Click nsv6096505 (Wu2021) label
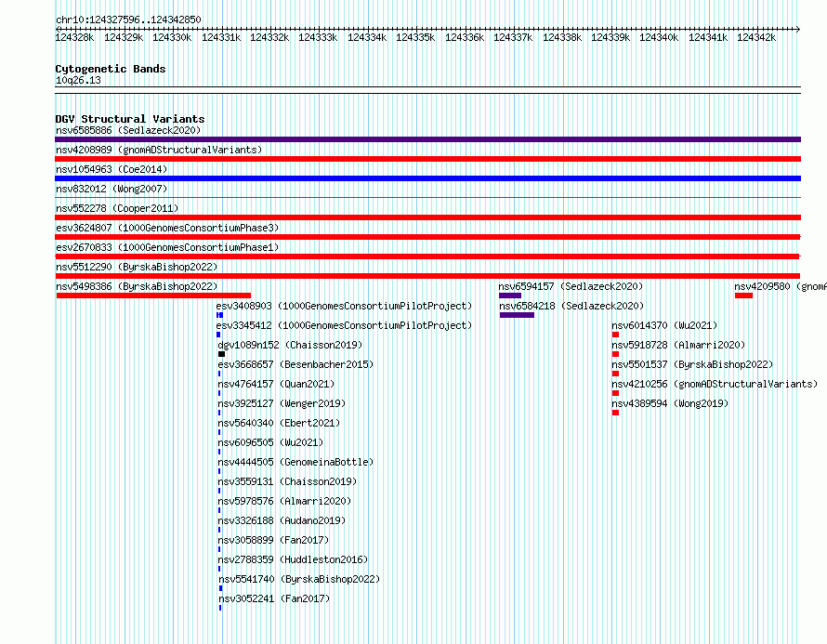This screenshot has height=644, width=827. pos(270,442)
